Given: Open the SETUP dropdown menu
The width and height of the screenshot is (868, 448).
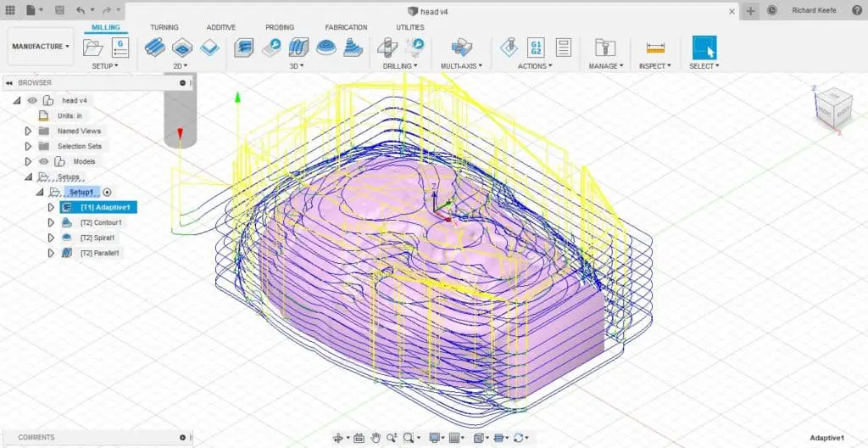Looking at the screenshot, I should pyautogui.click(x=104, y=66).
